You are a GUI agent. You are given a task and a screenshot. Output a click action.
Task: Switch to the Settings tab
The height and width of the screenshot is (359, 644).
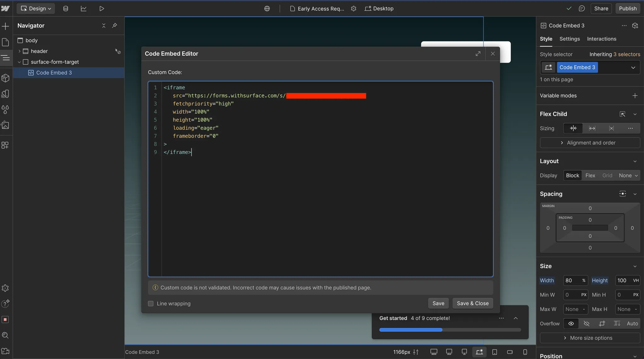[569, 39]
